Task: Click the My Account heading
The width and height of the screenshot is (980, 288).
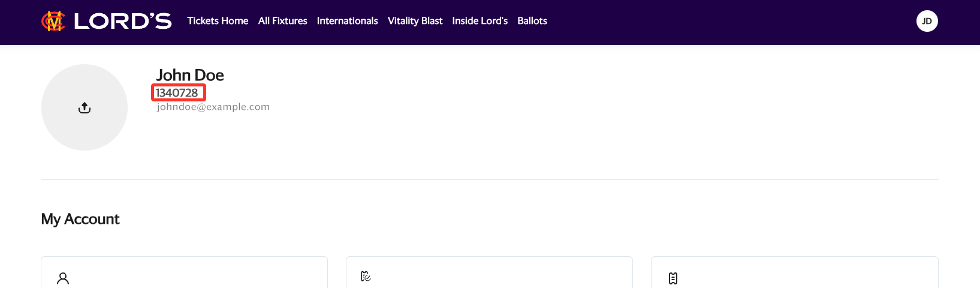Action: pos(80,219)
